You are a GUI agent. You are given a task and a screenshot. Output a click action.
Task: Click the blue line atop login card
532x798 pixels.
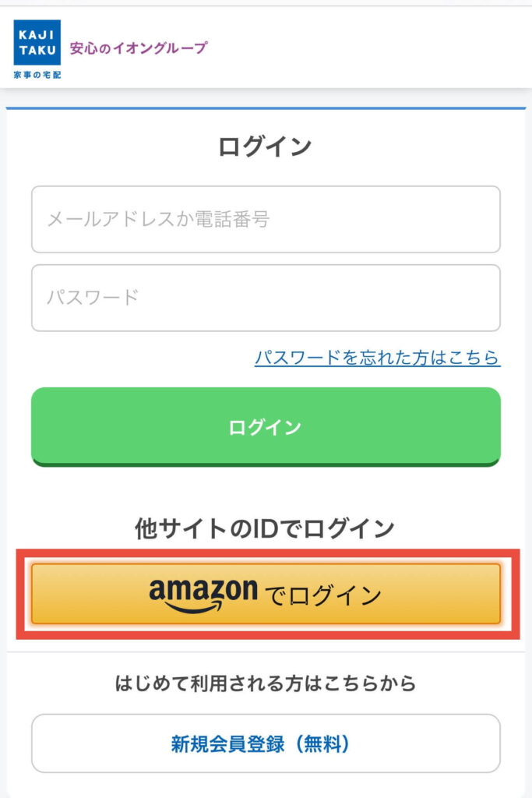(x=266, y=108)
